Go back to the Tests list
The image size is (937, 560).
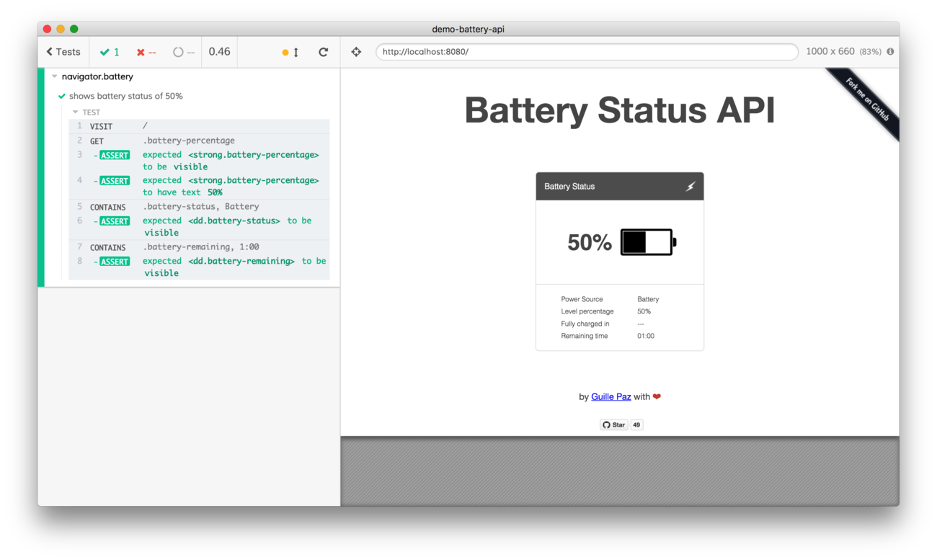[x=63, y=52]
